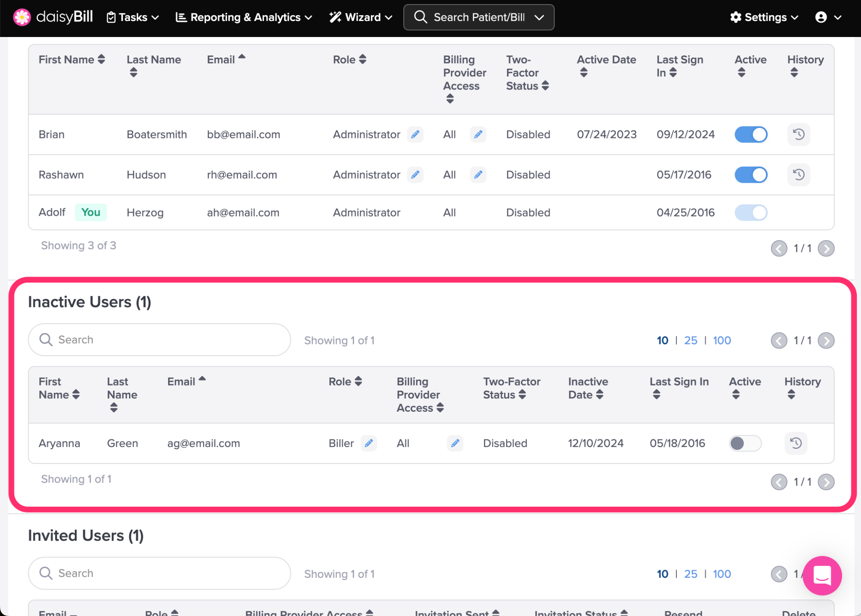Click the Inactive Users search field
861x616 pixels.
[159, 340]
